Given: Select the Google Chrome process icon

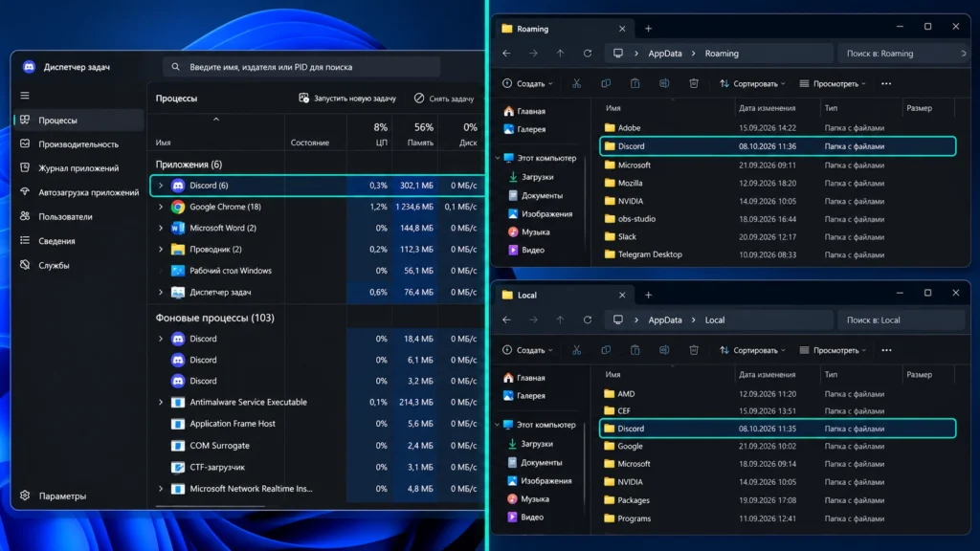Looking at the screenshot, I should (178, 207).
